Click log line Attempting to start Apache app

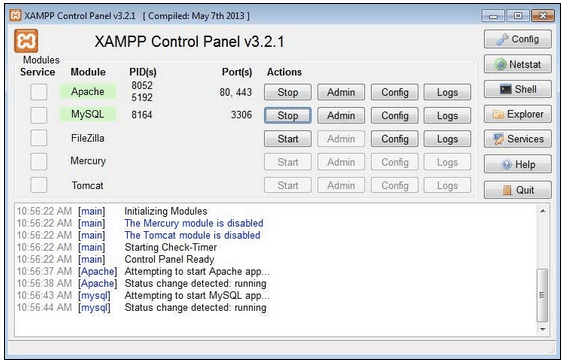(197, 271)
